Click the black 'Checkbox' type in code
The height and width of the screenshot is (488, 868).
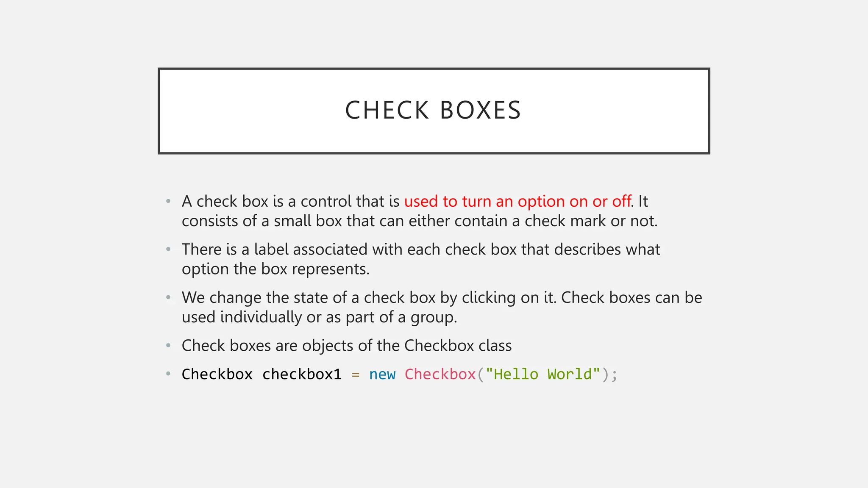tap(217, 374)
